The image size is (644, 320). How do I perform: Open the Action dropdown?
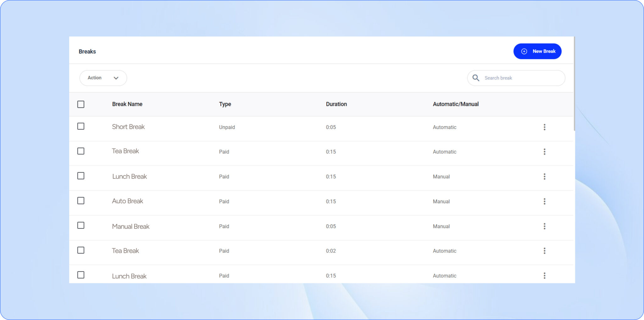point(103,78)
